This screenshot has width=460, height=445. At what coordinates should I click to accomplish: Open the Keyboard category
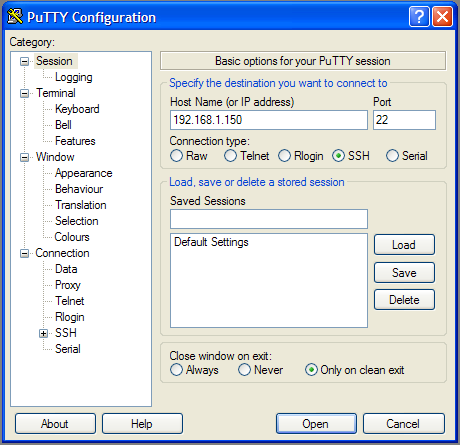coord(77,109)
